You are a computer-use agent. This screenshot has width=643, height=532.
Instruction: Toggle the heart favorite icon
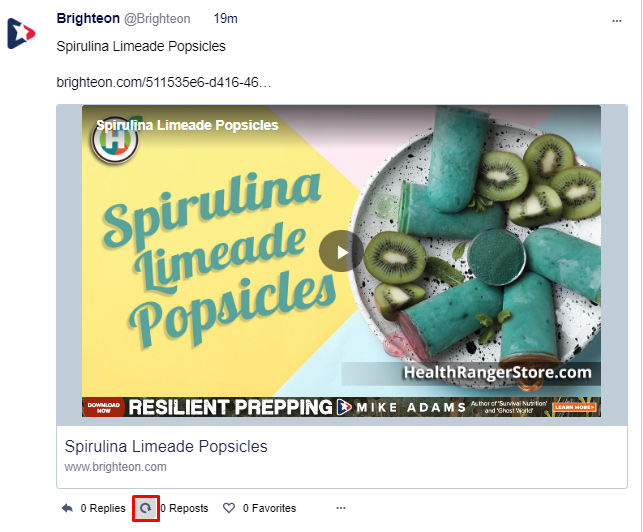229,508
